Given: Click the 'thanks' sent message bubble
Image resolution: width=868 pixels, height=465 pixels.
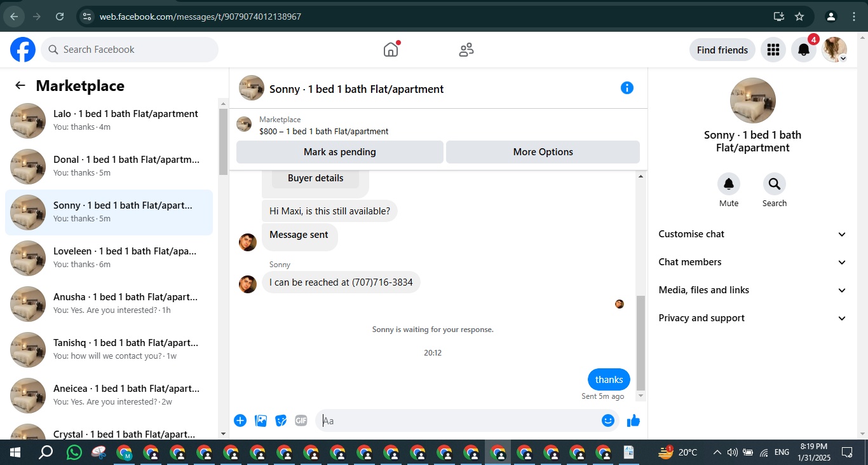Looking at the screenshot, I should 609,380.
